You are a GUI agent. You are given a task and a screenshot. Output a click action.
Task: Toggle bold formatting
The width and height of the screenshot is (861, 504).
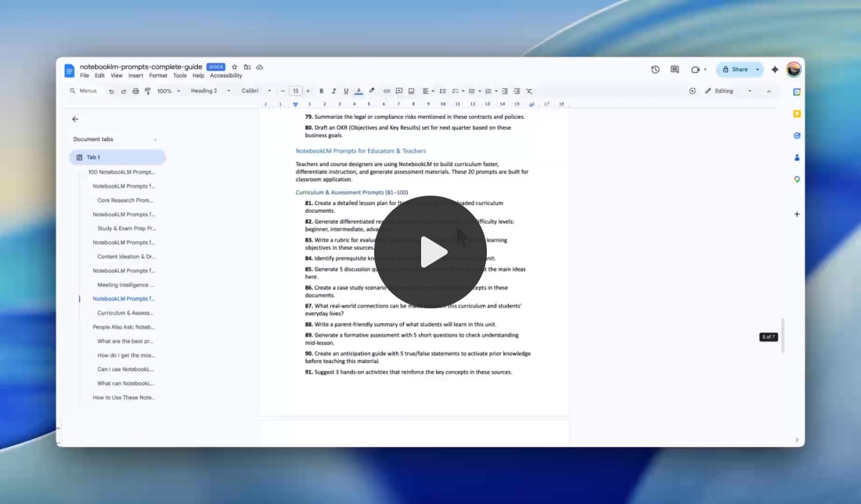click(321, 91)
